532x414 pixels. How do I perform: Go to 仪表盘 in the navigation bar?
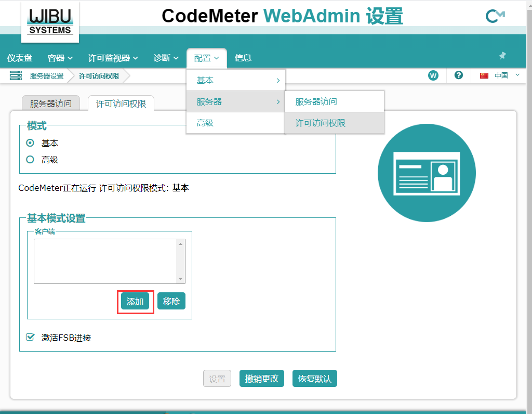coord(20,58)
